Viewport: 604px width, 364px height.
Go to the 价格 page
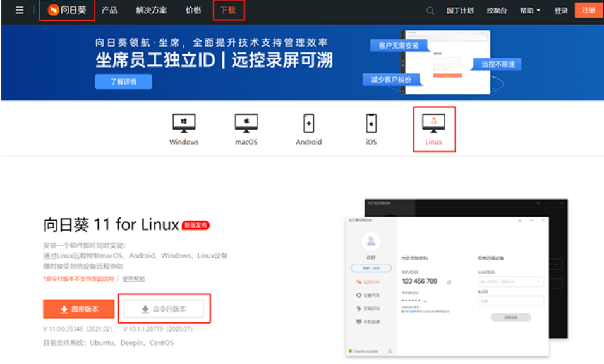click(x=193, y=10)
